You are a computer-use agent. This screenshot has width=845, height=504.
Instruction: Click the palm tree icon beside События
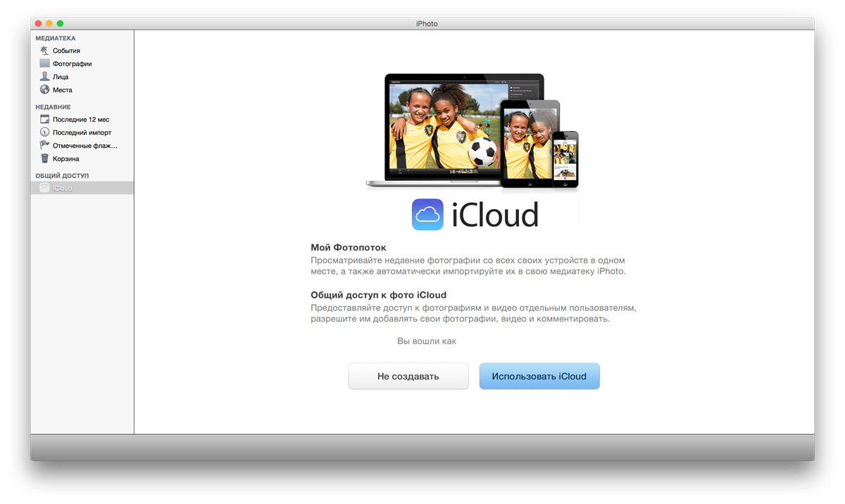(44, 51)
